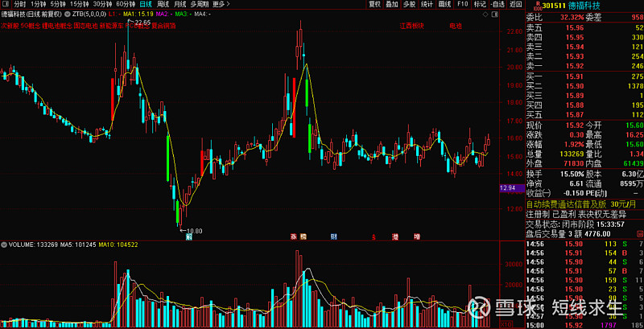Activate the 画线 drawing tool button
644x329 pixels.
pyautogui.click(x=445, y=5)
